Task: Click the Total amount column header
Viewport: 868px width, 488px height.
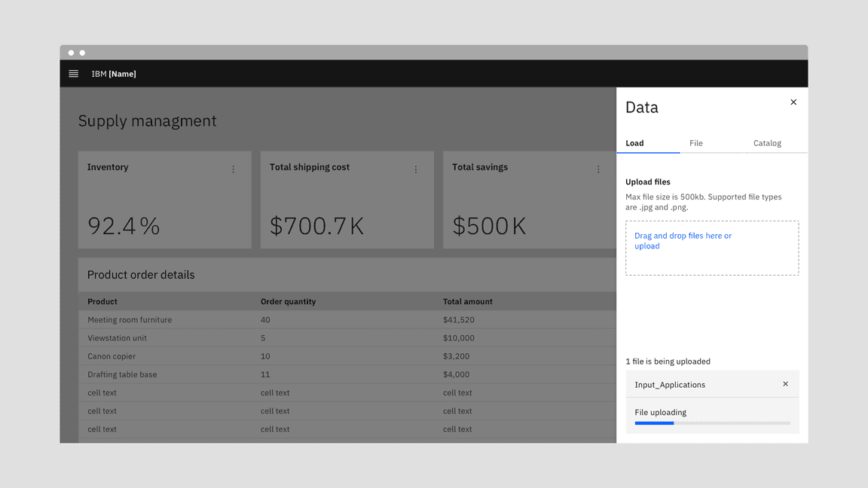Action: pos(467,301)
